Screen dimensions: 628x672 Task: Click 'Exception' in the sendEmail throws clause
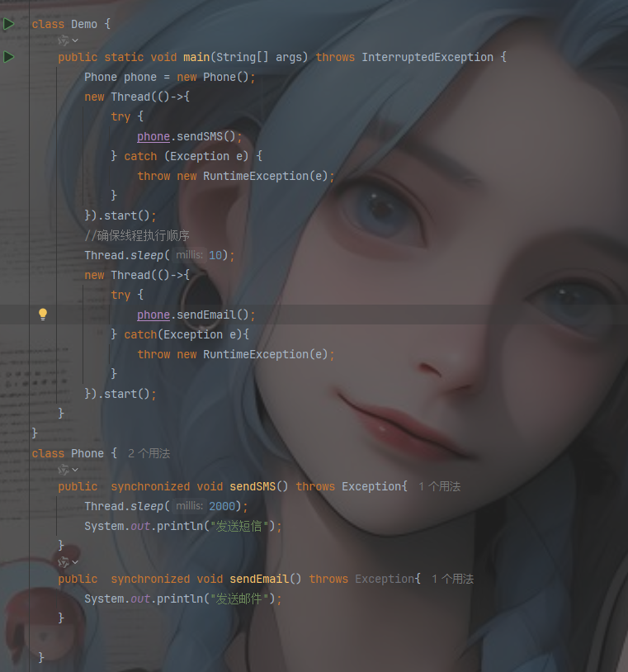[x=385, y=579]
